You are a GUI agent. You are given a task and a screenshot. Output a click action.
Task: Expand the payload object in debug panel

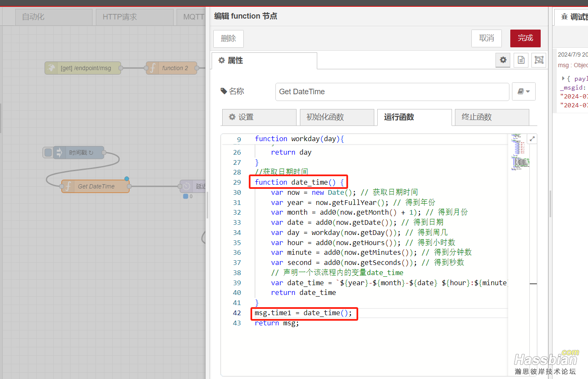coord(563,79)
